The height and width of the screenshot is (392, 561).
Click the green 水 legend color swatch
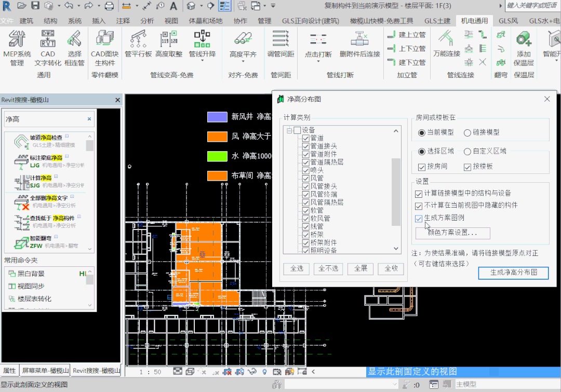click(217, 156)
